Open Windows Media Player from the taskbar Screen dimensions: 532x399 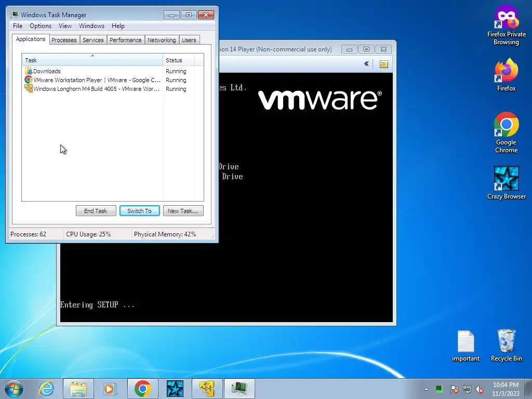click(x=110, y=389)
